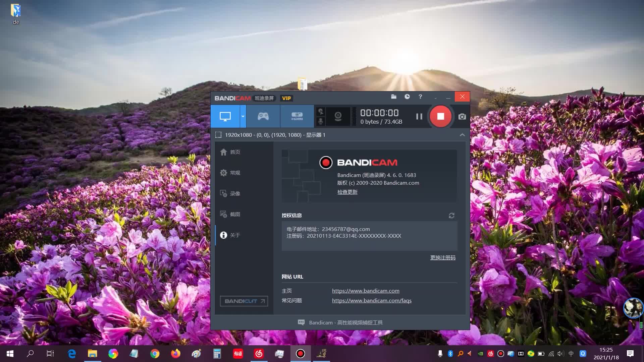
Task: Open the help question mark icon
Action: pyautogui.click(x=420, y=97)
